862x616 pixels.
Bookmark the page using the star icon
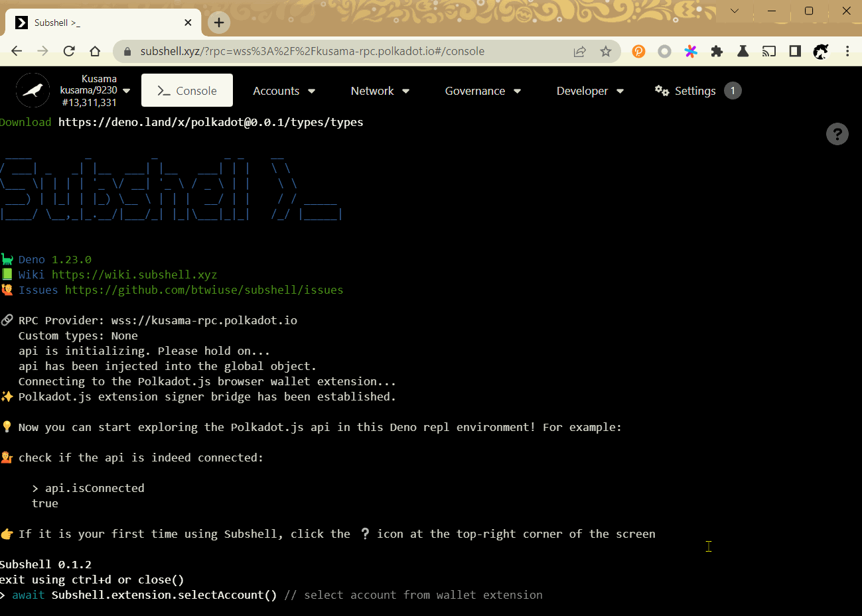[x=605, y=51]
